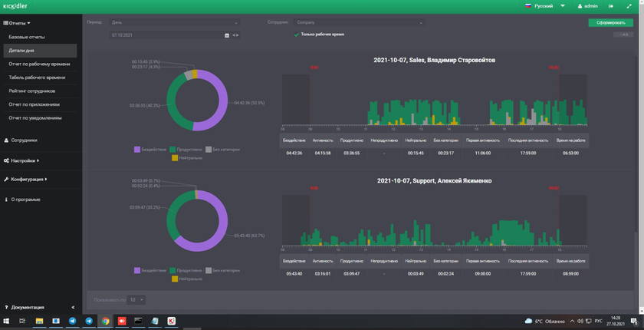Open 'Отчет по рабочему времени' menu item

pyautogui.click(x=39, y=64)
